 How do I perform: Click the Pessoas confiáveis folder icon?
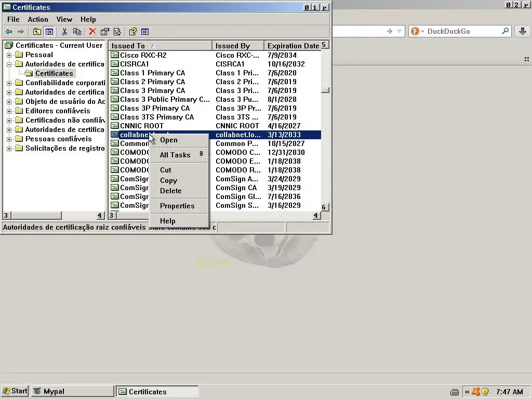tap(19, 139)
